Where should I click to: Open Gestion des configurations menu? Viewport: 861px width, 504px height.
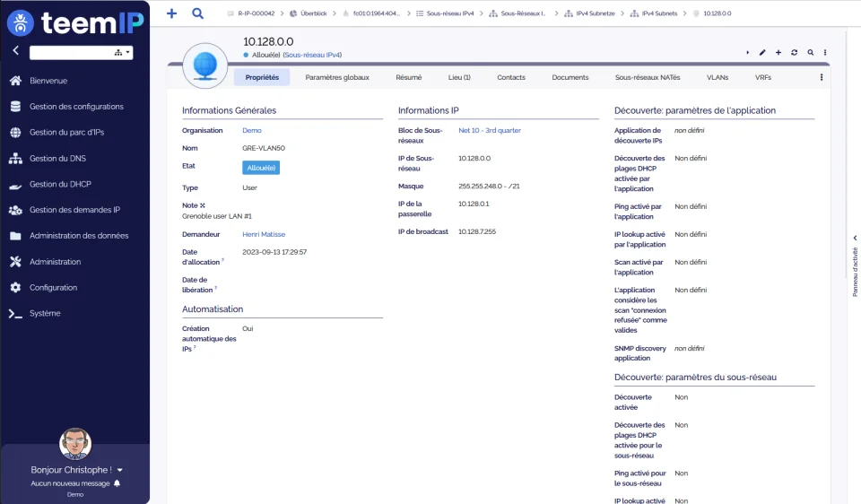[x=76, y=107]
